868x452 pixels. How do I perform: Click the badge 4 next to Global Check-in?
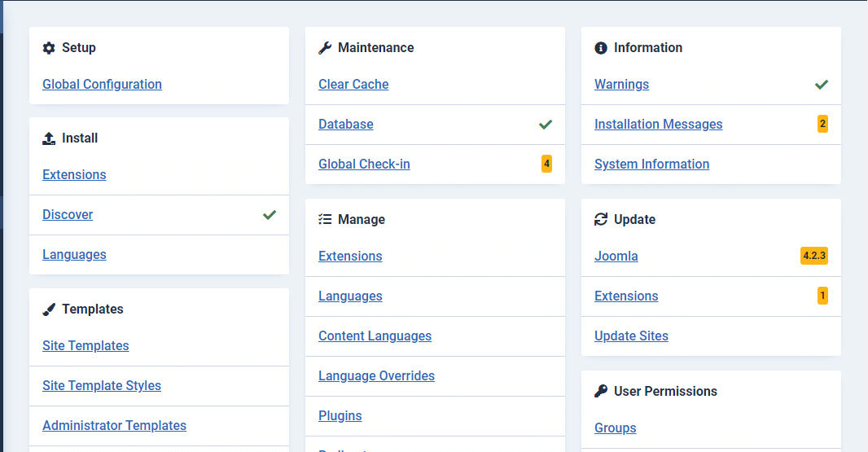[546, 164]
